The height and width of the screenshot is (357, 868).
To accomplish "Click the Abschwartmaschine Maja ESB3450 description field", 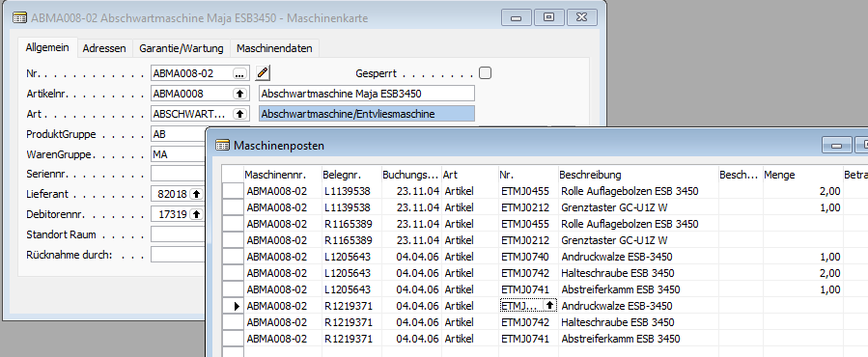I will tap(367, 94).
